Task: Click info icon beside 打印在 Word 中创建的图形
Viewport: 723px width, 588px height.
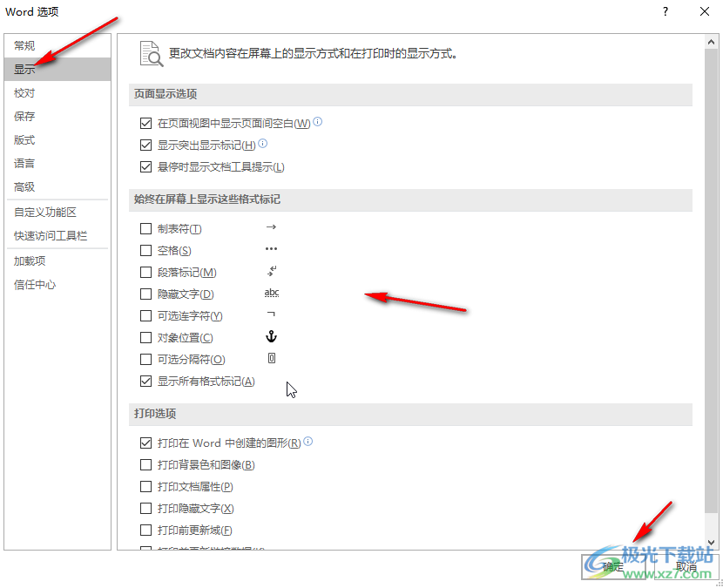Action: tap(308, 442)
